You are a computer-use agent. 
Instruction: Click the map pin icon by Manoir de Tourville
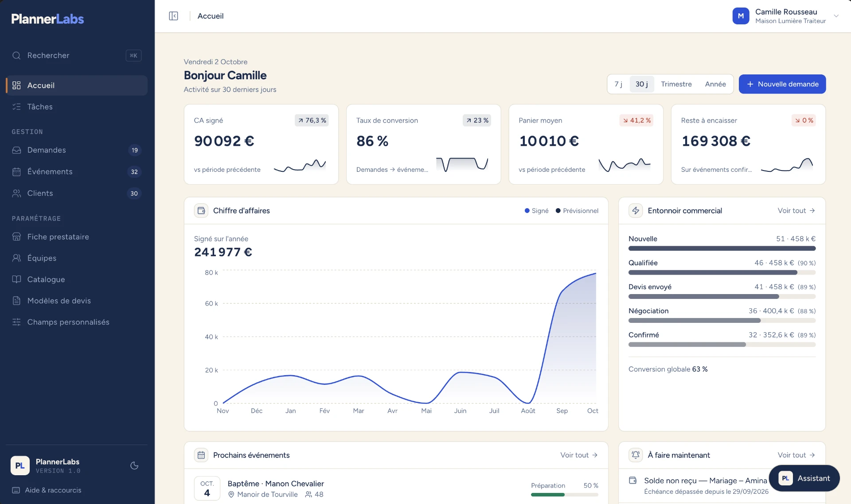(231, 495)
